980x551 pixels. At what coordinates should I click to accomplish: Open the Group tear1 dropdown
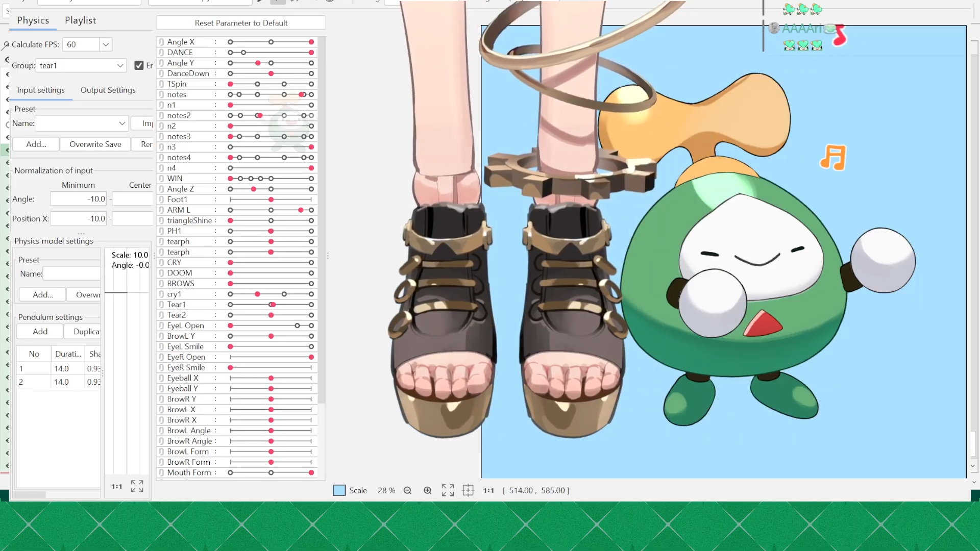tap(120, 65)
